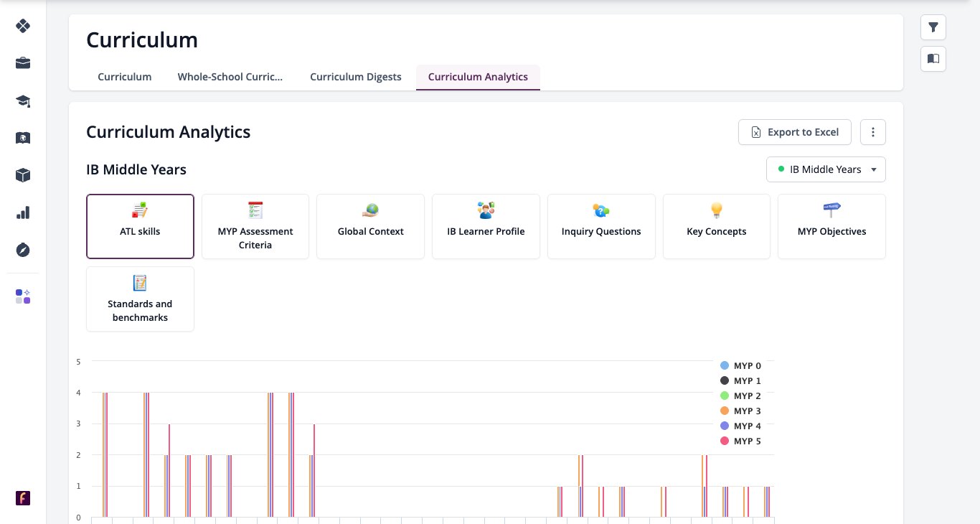This screenshot has height=524, width=980.
Task: Open the IB Middle Years programme dropdown
Action: click(826, 169)
